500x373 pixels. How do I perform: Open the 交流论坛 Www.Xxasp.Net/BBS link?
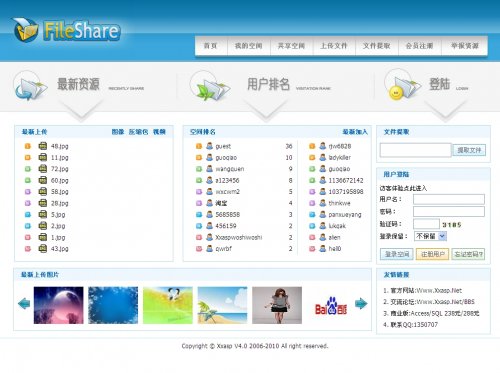pyautogui.click(x=433, y=302)
